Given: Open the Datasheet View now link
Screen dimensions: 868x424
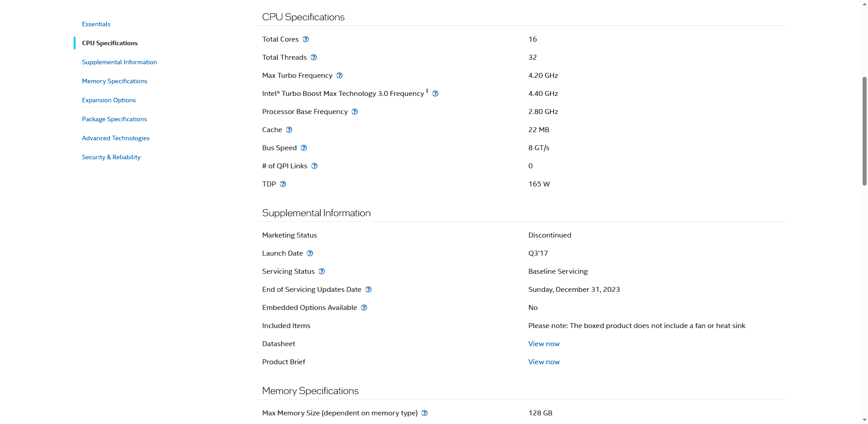Looking at the screenshot, I should 544,344.
